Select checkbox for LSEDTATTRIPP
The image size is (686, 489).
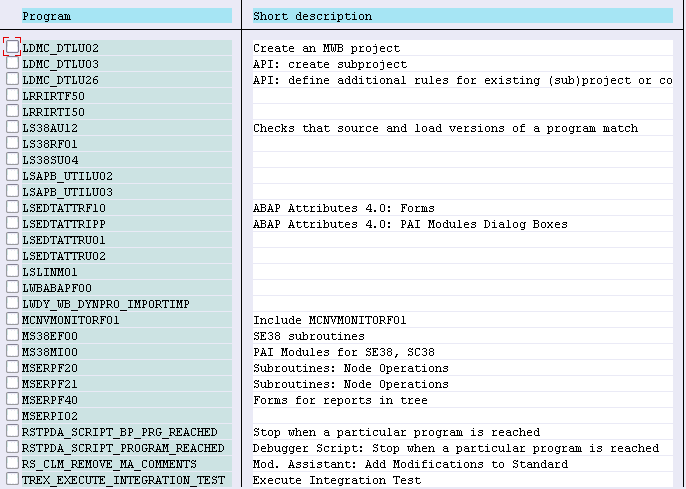click(x=12, y=223)
